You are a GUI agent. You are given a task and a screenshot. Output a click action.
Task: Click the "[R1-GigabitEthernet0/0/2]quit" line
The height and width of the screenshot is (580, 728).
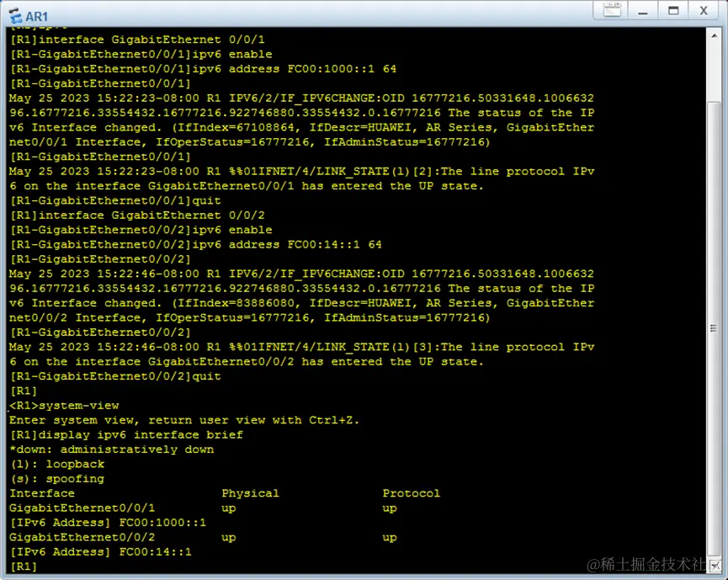[115, 376]
